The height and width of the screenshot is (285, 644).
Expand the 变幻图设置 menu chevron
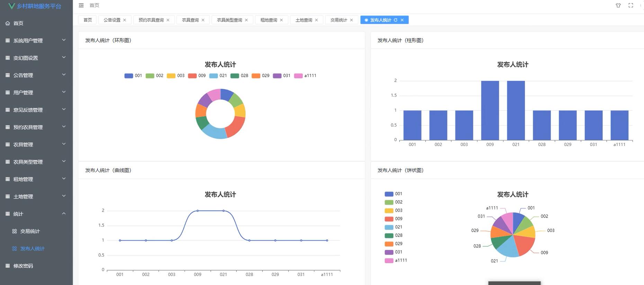(x=64, y=57)
